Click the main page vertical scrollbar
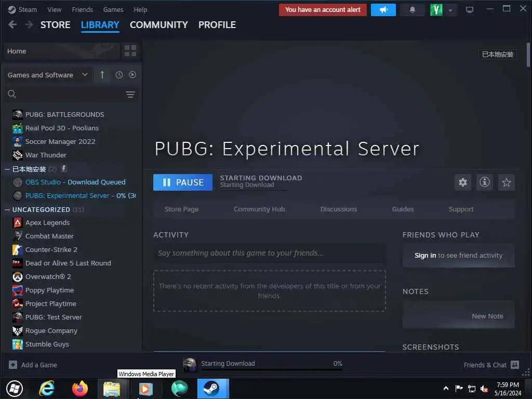Viewport: 532px width, 399px height. (528, 55)
